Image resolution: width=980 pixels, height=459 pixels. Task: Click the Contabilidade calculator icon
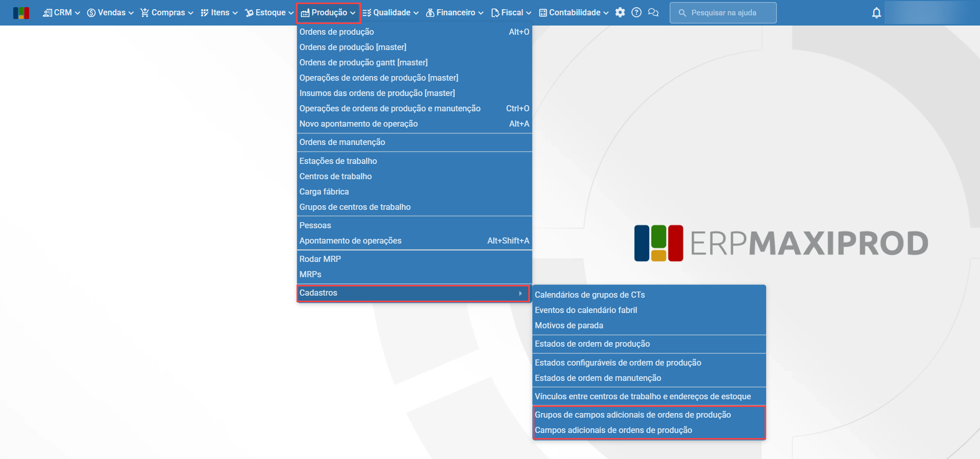click(543, 13)
